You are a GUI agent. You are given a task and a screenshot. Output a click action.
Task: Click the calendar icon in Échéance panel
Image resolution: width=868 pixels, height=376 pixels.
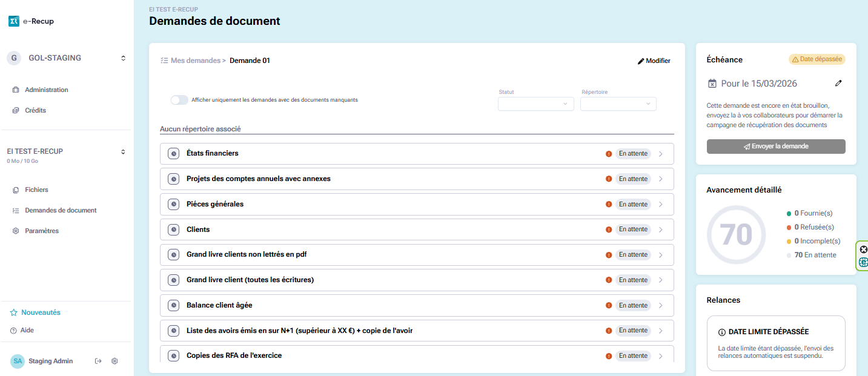pyautogui.click(x=712, y=84)
